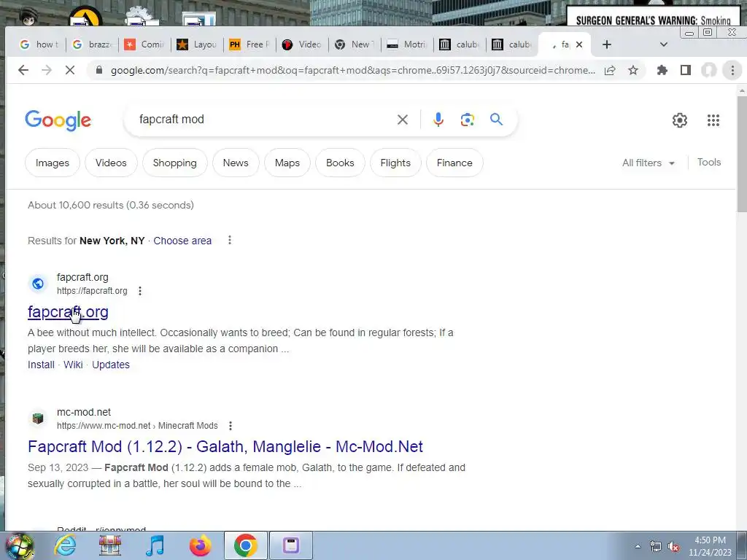The width and height of the screenshot is (747, 560).
Task: Open the Chrome side panel
Action: point(686,71)
